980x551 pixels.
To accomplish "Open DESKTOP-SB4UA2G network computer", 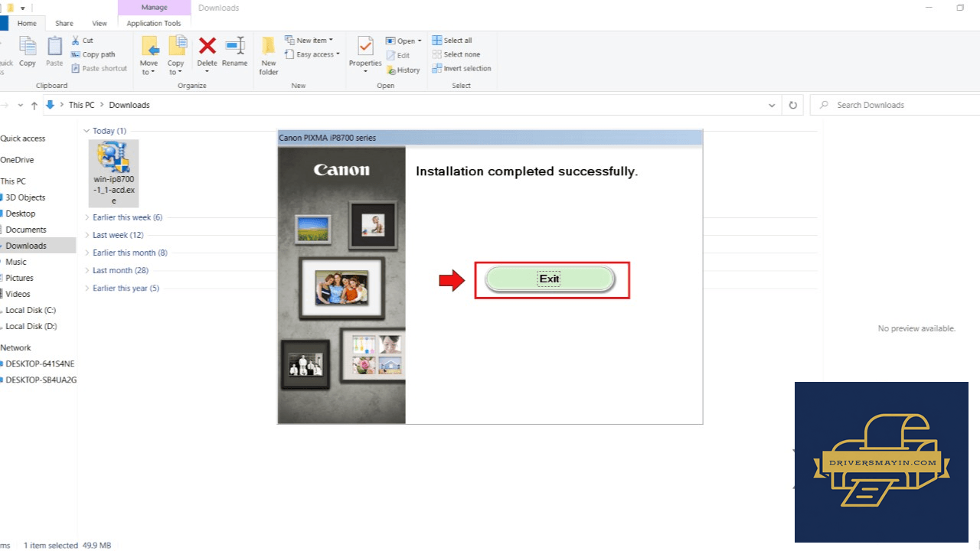I will point(41,380).
